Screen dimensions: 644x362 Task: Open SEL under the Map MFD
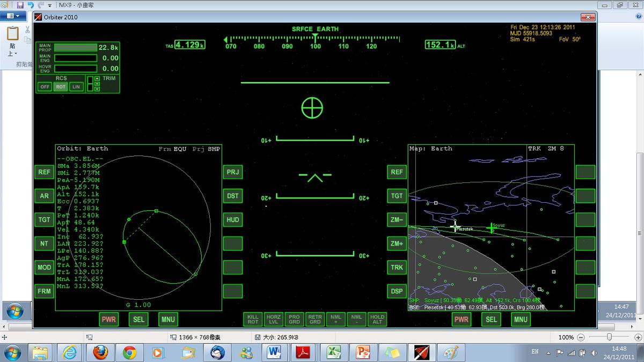491,319
